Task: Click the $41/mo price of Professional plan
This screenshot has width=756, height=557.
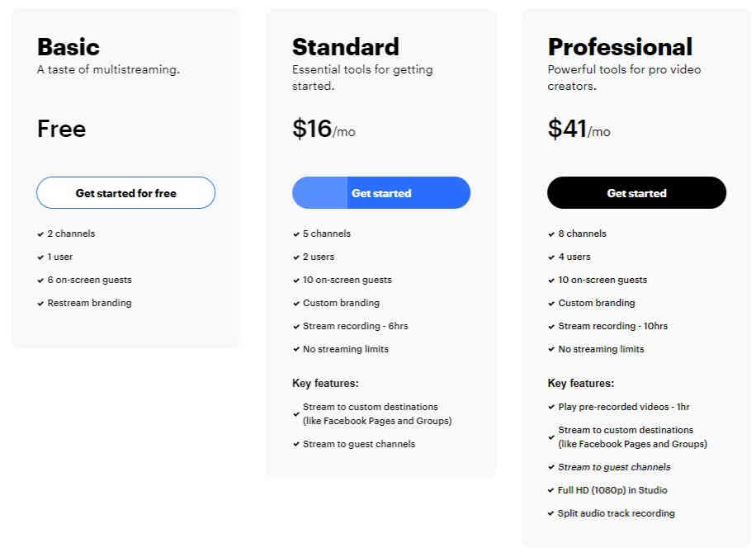Action: [x=579, y=130]
